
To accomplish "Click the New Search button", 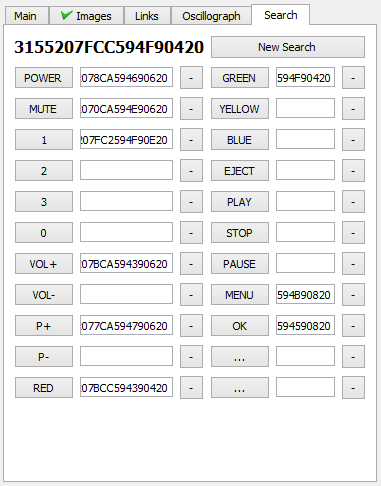I will (288, 47).
